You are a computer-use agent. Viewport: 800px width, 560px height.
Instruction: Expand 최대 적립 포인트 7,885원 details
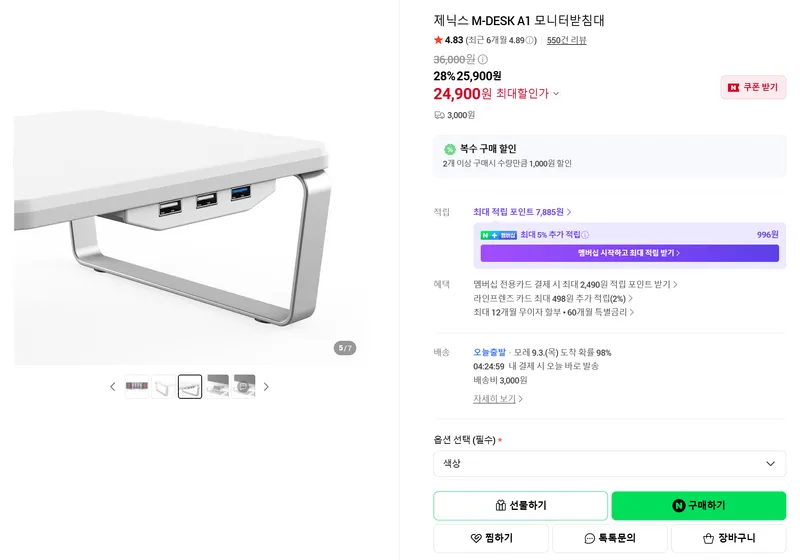click(x=522, y=212)
